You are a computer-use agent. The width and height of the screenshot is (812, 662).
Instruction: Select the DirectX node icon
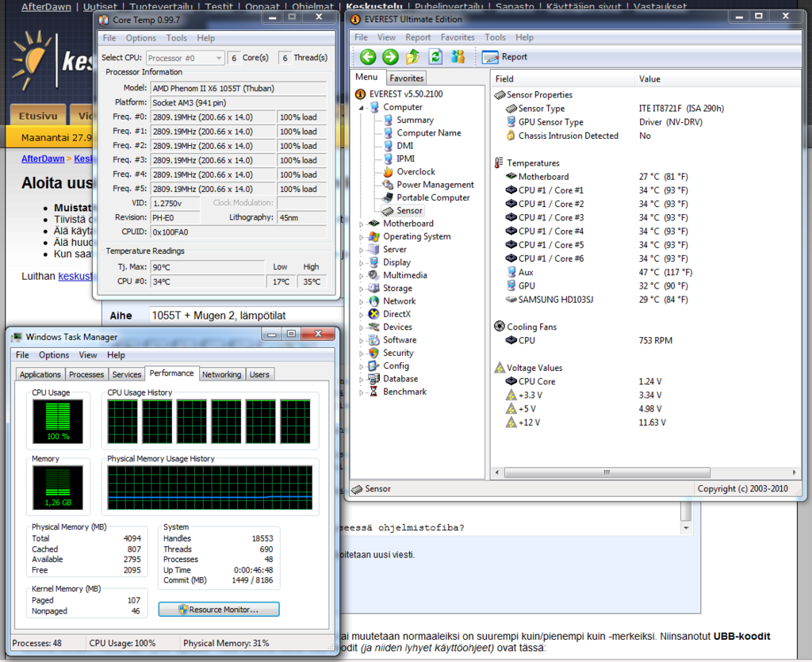tap(374, 314)
